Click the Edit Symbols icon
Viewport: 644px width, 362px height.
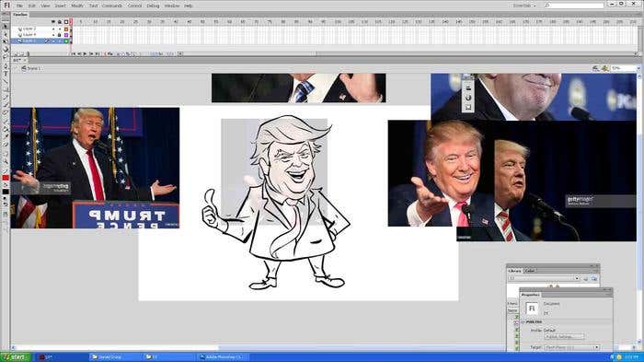click(x=604, y=68)
